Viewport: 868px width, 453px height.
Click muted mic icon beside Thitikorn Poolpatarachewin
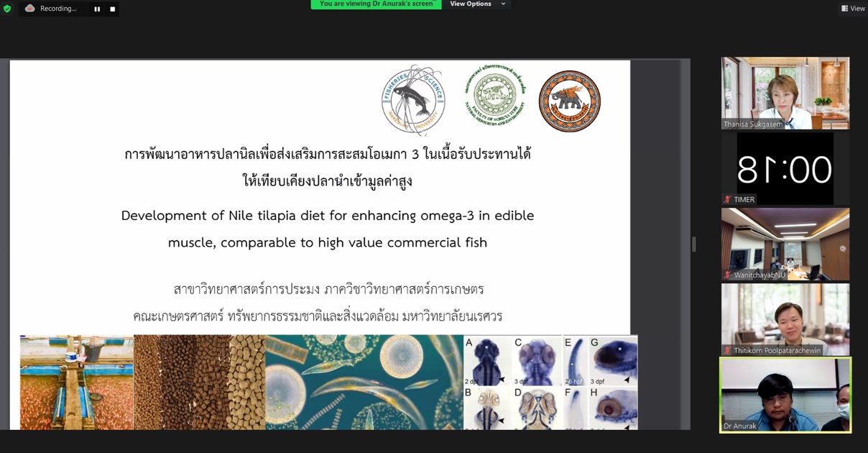(x=728, y=350)
